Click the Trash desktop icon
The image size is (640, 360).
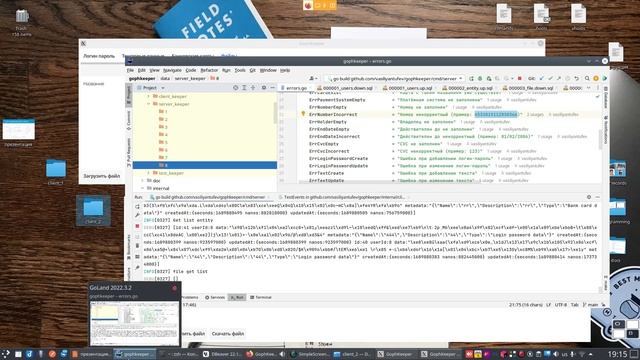(x=21, y=21)
